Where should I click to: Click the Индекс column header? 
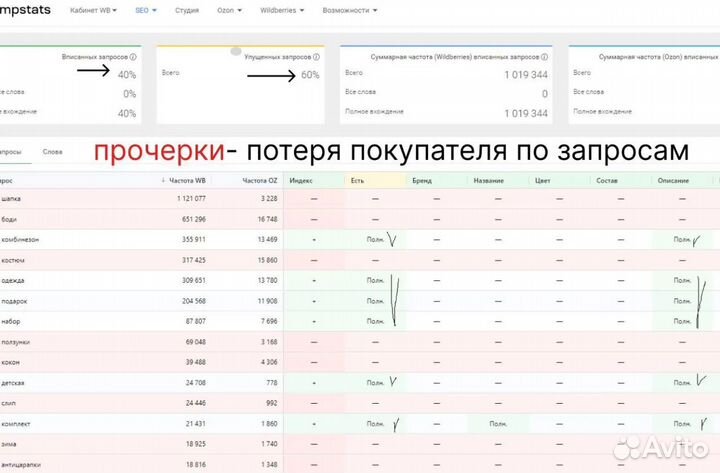(x=301, y=180)
